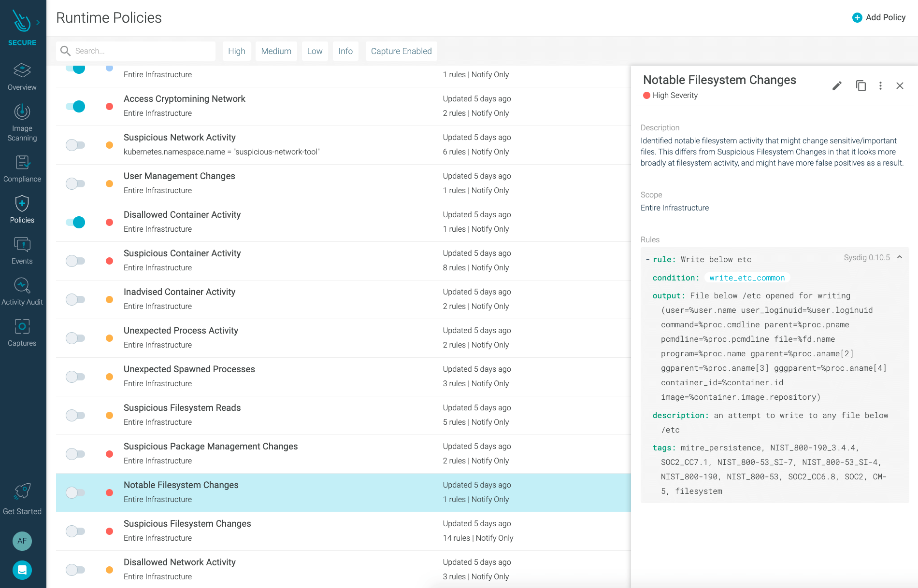The image size is (918, 588).
Task: Open the in-app help chat bubble
Action: [x=22, y=570]
